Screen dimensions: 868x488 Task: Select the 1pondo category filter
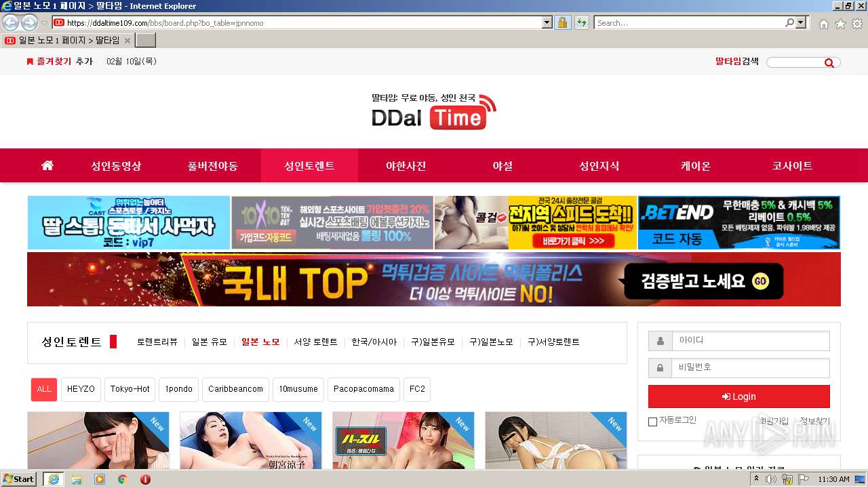pyautogui.click(x=179, y=390)
